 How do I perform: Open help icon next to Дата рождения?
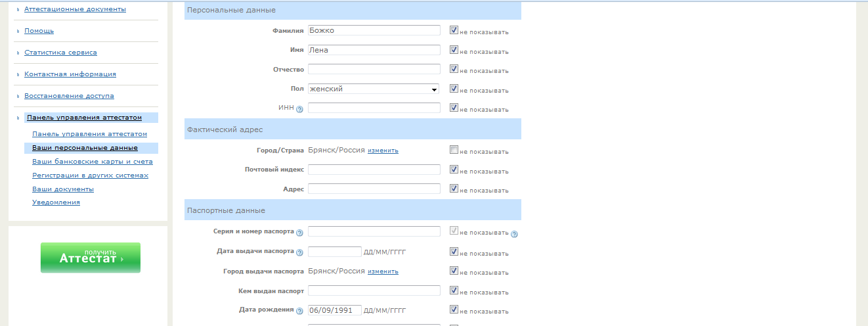point(299,312)
